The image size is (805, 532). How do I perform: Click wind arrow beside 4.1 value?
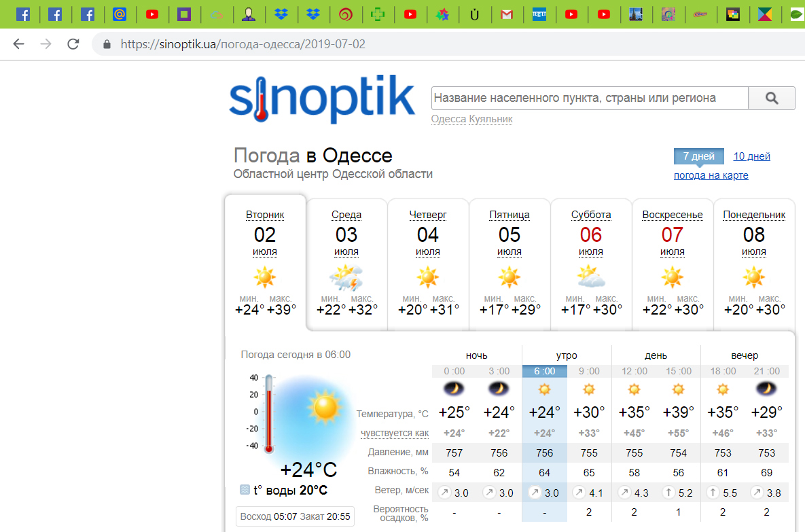coord(579,493)
